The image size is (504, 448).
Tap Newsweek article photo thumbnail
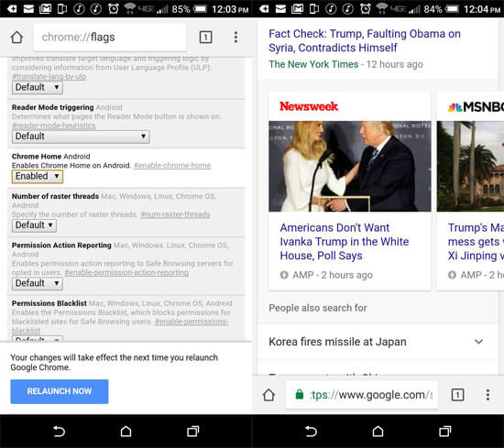pos(350,166)
